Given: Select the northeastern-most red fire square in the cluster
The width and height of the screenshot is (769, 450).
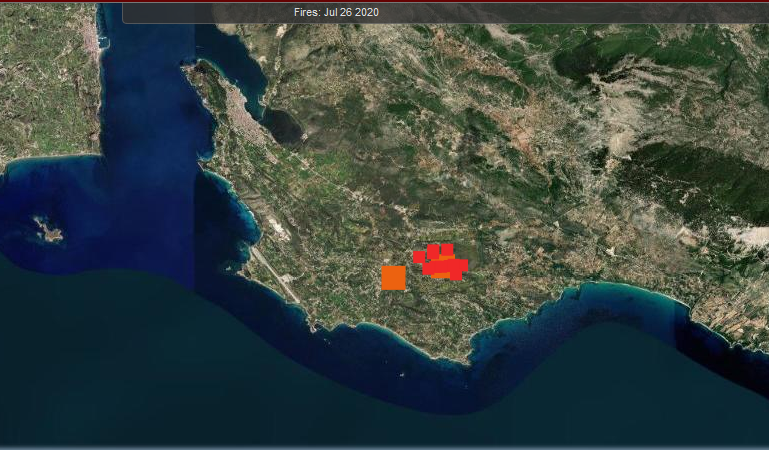Looking at the screenshot, I should point(447,250).
